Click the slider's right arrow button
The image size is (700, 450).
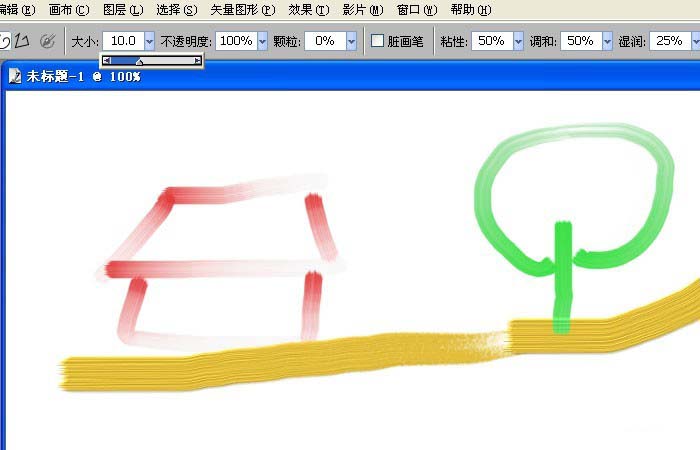click(198, 61)
